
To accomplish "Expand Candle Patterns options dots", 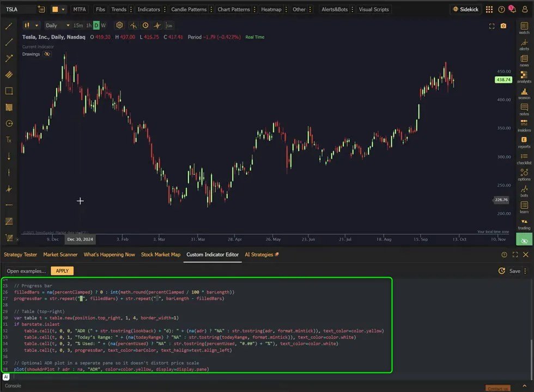I will (x=211, y=10).
